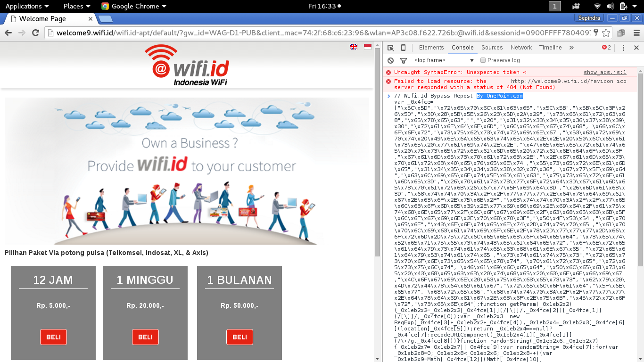Click the console vertical scrollbar
This screenshot has height=362, width=644.
tap(640, 170)
